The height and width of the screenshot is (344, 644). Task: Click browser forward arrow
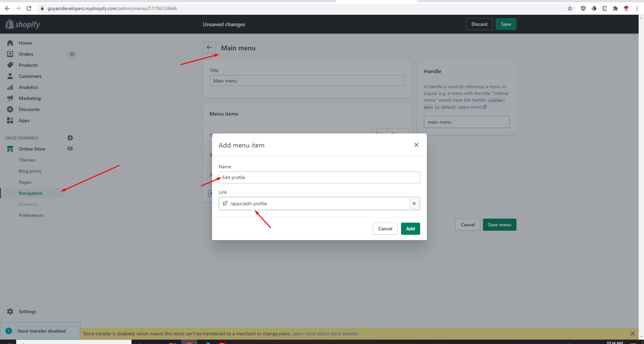pos(18,8)
